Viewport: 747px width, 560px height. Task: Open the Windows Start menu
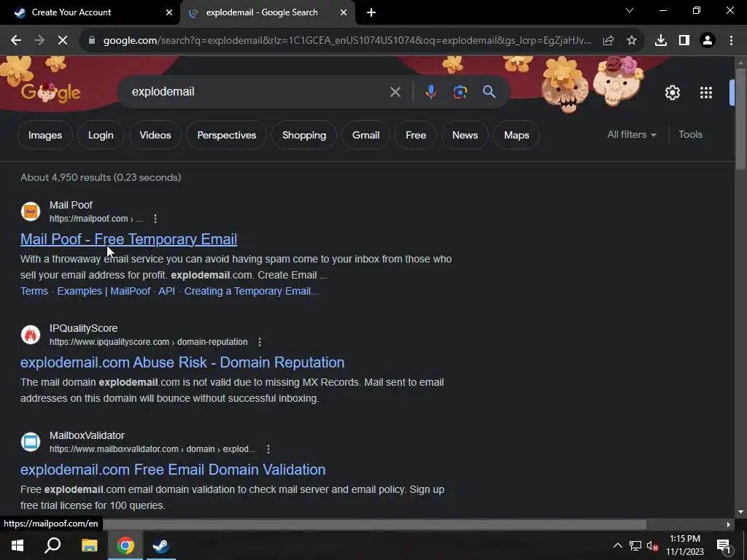coord(18,545)
